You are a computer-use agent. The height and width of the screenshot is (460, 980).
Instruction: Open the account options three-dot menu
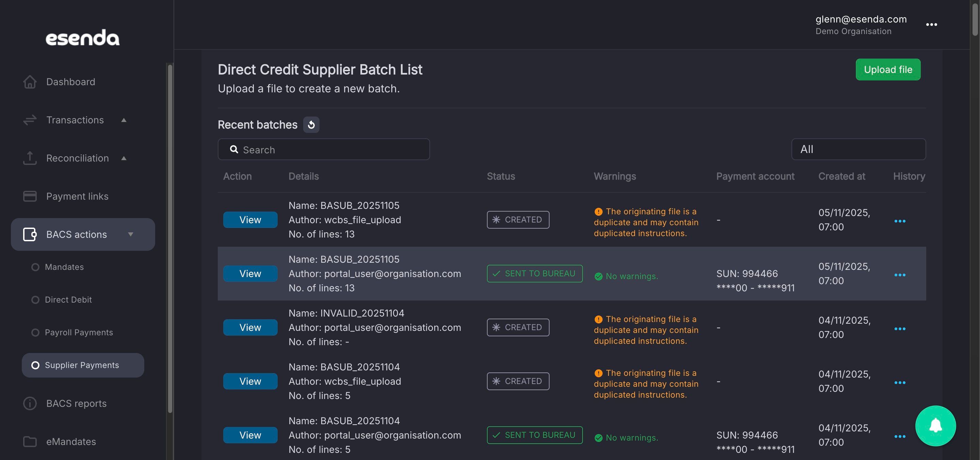click(x=931, y=25)
